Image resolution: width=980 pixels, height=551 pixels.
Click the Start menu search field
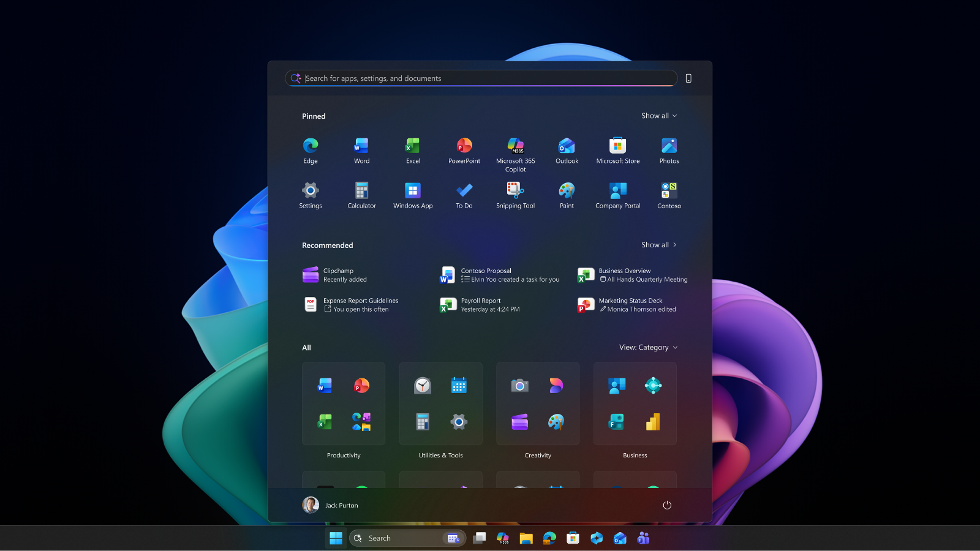(481, 78)
